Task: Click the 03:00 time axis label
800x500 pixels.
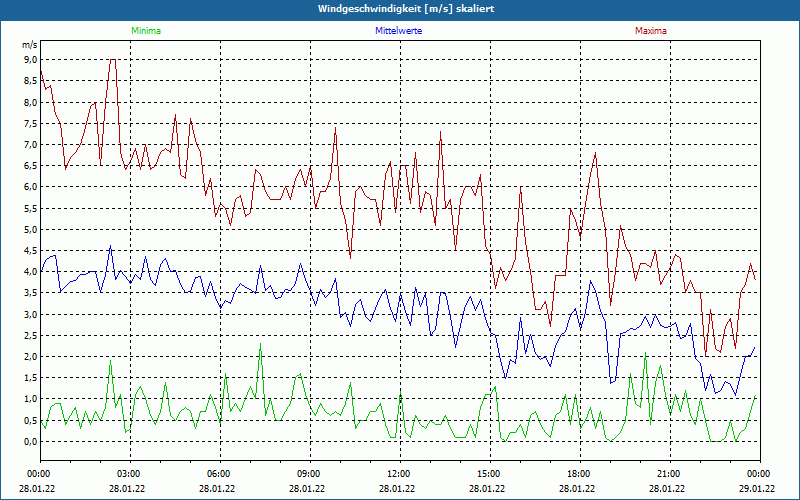Action: (128, 474)
